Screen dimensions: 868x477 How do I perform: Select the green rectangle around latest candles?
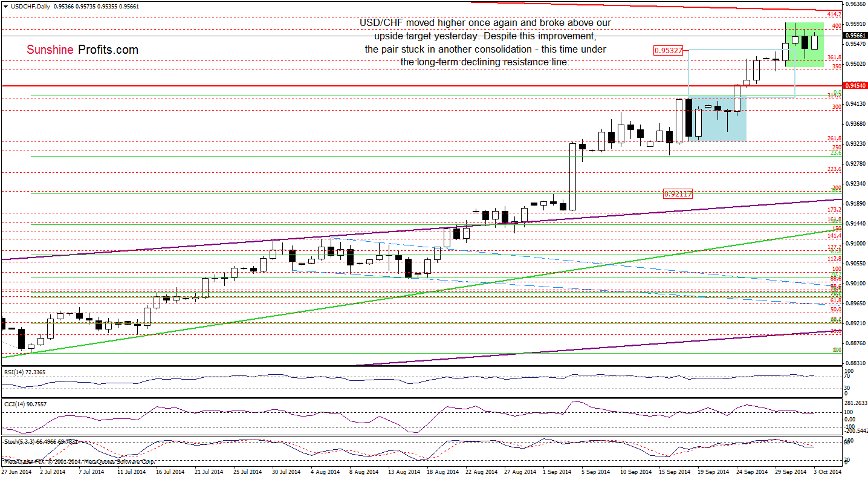click(804, 45)
